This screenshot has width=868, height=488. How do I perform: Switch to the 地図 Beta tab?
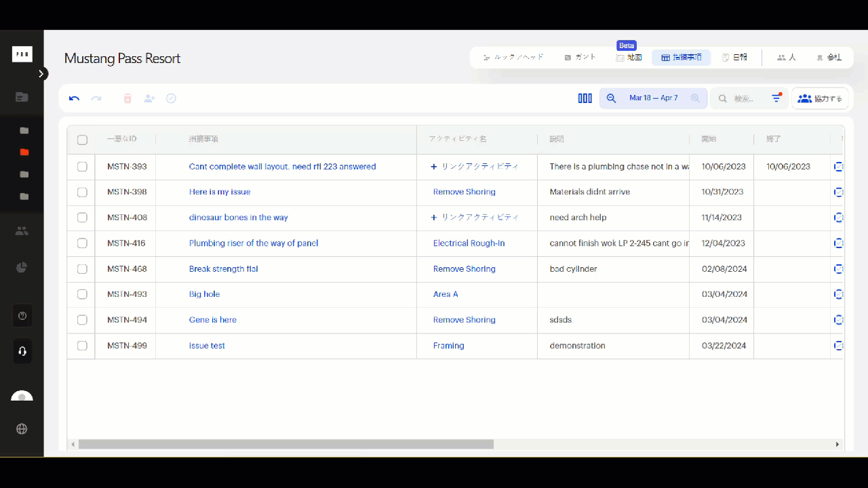(629, 58)
